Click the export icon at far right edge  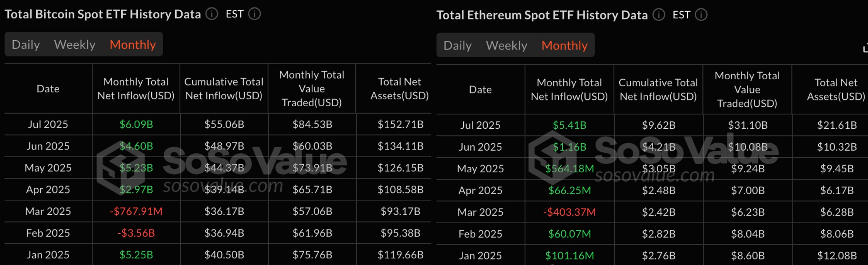[865, 48]
